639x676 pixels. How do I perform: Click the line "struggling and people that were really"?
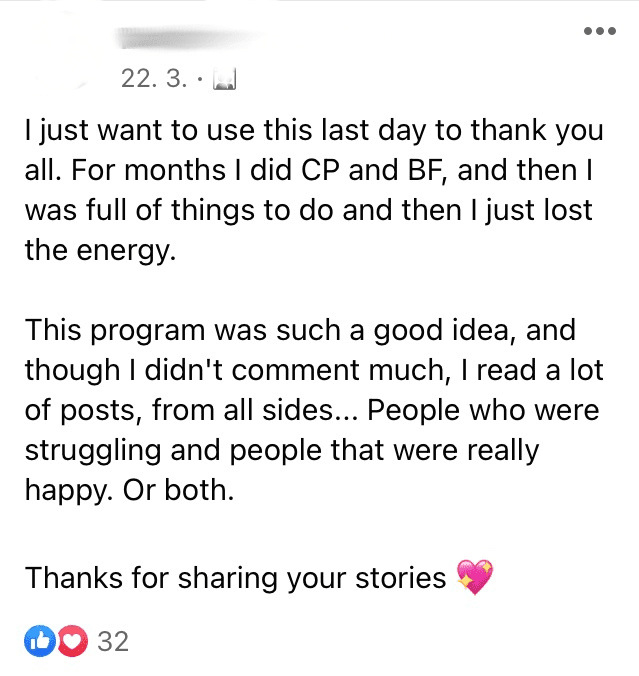282,449
